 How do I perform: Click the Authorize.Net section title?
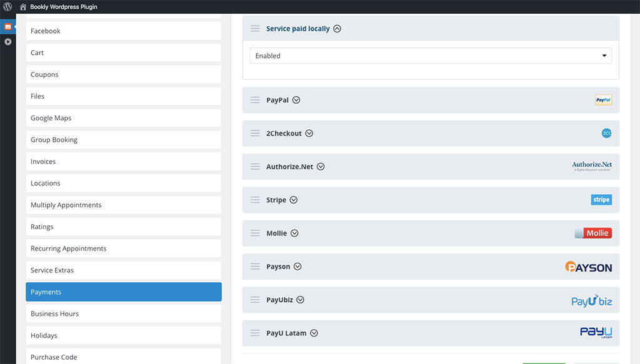click(290, 166)
